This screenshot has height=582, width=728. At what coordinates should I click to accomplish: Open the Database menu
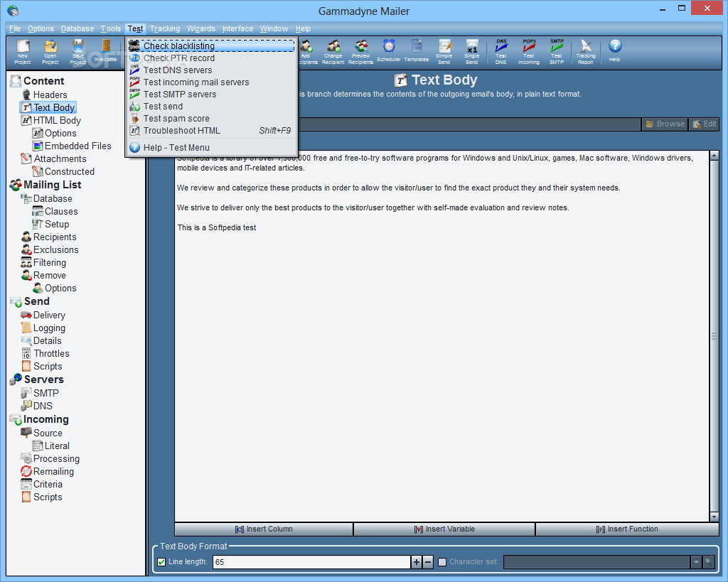click(77, 28)
